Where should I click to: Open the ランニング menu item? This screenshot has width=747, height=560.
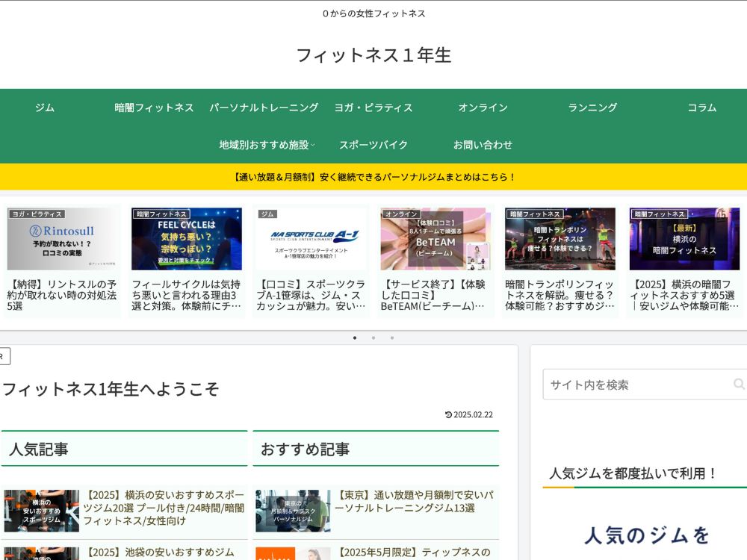pos(592,108)
